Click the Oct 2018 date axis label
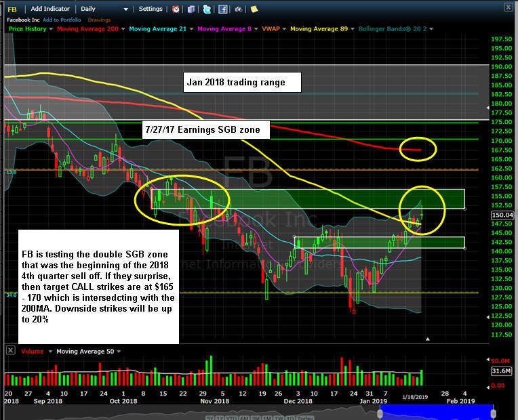This screenshot has width=518, height=420. tap(123, 401)
